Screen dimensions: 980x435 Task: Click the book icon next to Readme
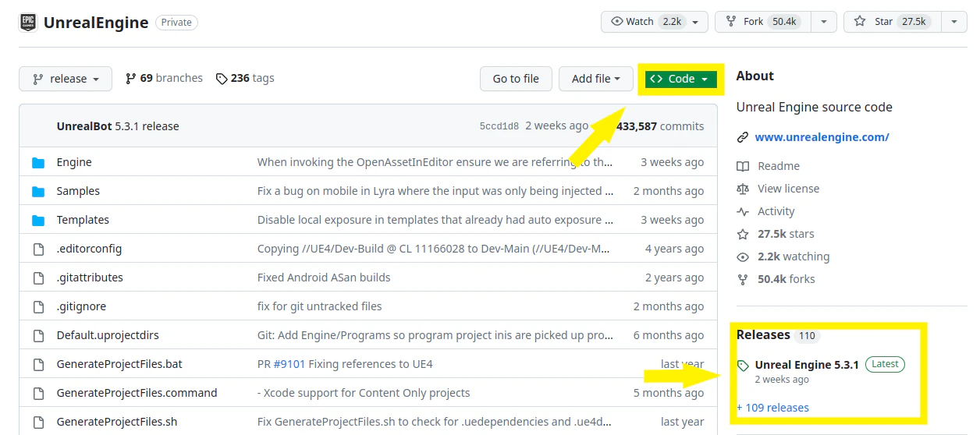click(743, 166)
